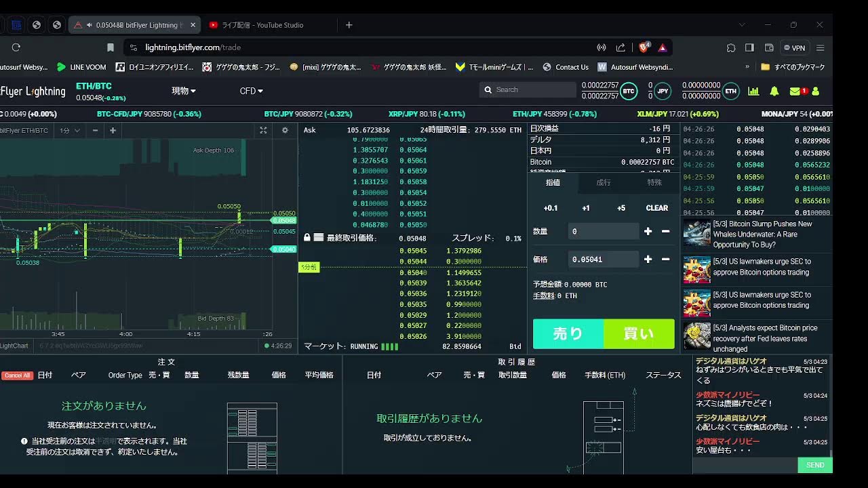The height and width of the screenshot is (488, 868).
Task: Open the notifications bell icon
Action: (774, 91)
